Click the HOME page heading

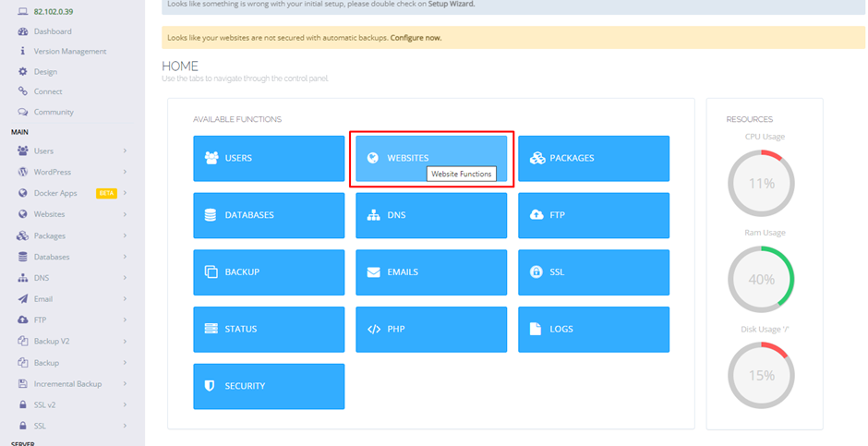180,66
